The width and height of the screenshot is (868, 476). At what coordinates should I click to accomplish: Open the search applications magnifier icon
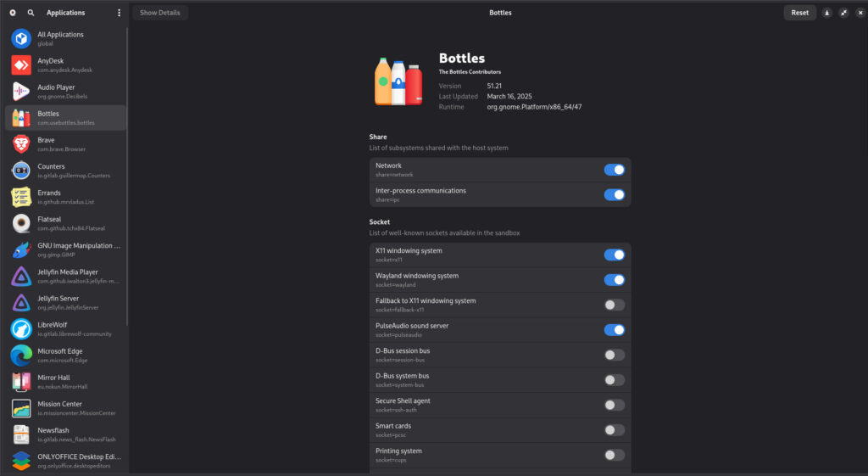31,13
